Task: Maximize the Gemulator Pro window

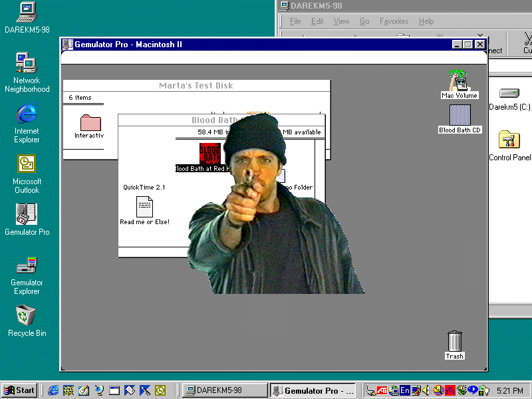Action: 468,45
